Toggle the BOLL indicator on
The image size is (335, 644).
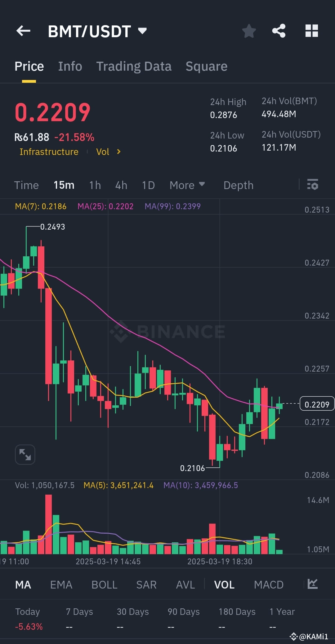pos(104,584)
